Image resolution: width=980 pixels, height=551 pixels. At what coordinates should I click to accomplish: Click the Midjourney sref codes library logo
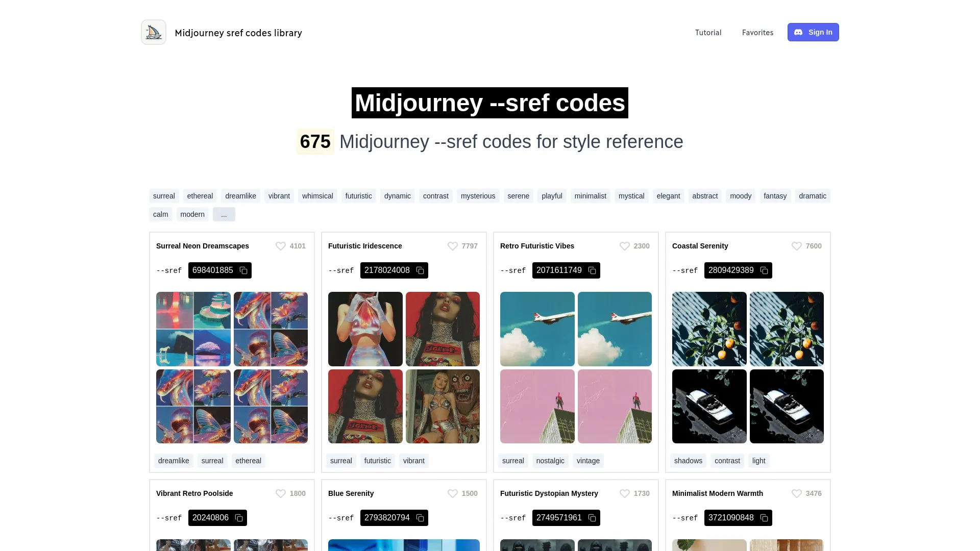click(x=154, y=32)
